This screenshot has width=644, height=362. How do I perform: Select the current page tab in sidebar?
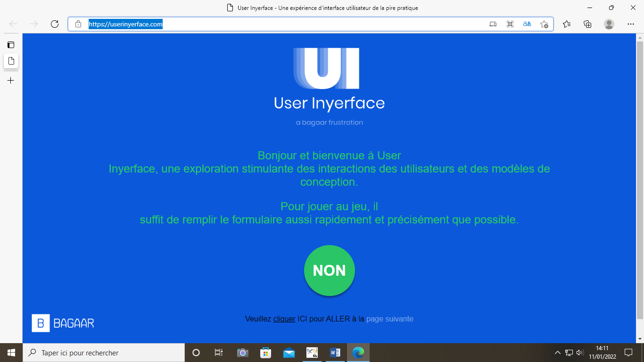pyautogui.click(x=11, y=61)
